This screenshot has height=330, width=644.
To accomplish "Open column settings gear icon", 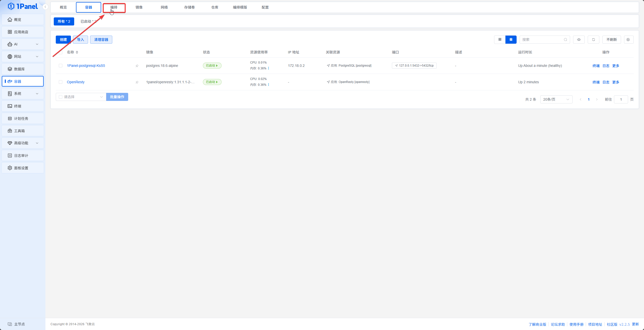I will coord(628,40).
